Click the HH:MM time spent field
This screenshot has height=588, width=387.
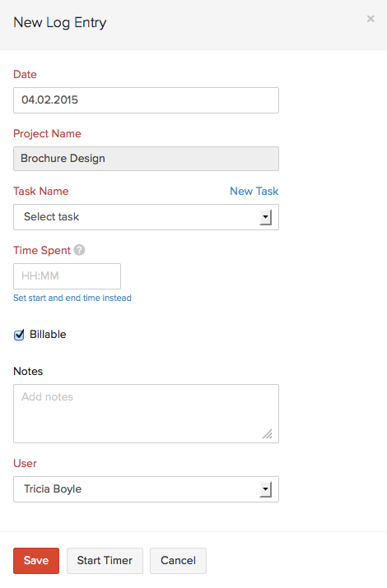click(x=68, y=276)
